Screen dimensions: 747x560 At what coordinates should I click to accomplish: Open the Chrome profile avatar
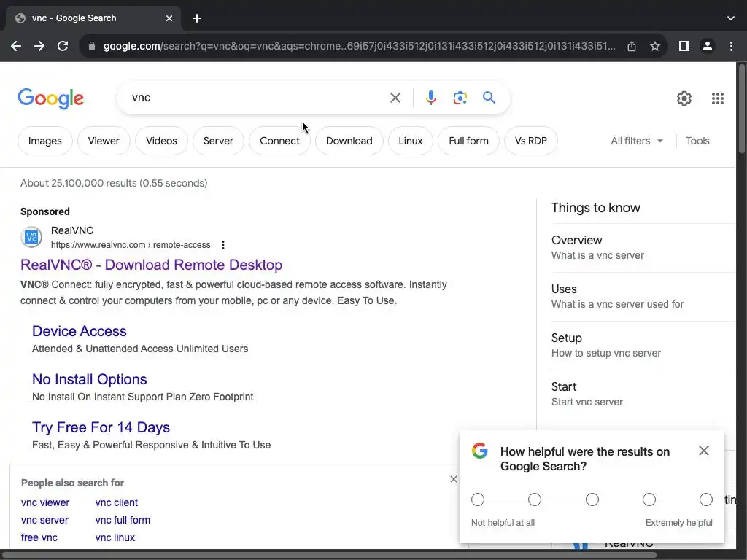708,46
